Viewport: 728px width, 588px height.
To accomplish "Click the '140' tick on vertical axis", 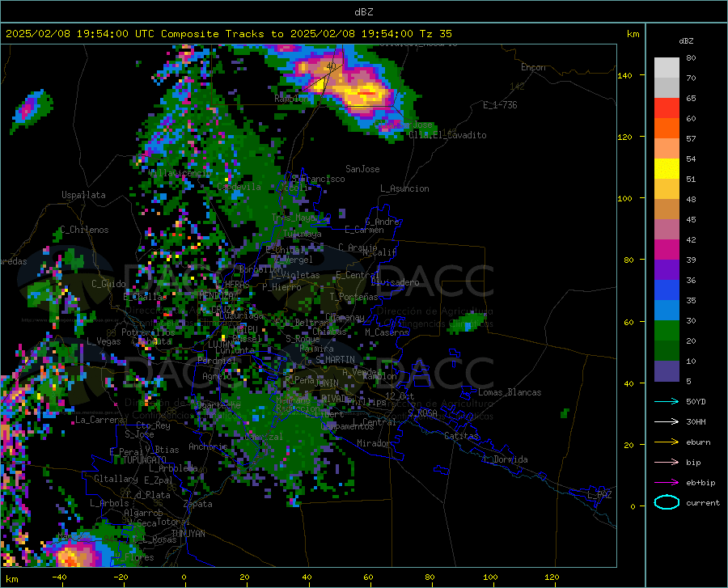I will (625, 75).
